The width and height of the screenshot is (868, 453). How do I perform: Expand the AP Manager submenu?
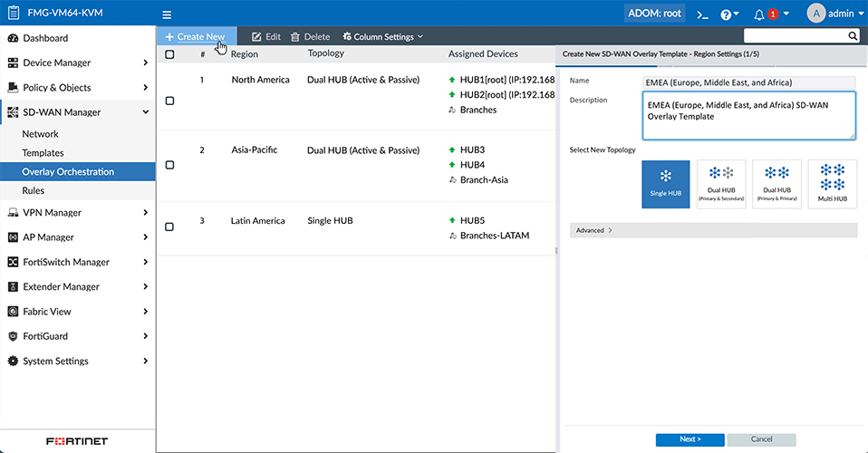(146, 237)
